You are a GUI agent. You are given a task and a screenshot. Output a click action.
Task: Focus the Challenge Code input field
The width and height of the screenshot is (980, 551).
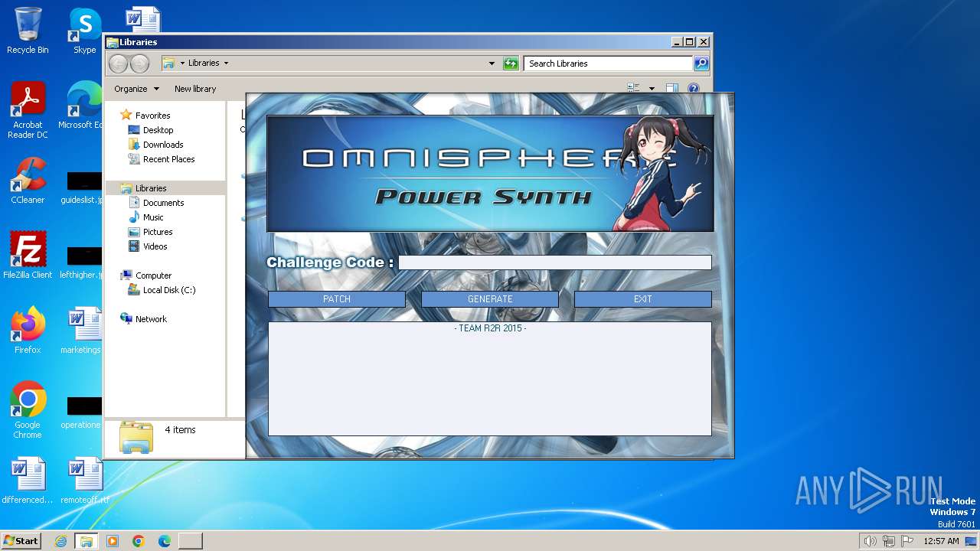point(555,262)
